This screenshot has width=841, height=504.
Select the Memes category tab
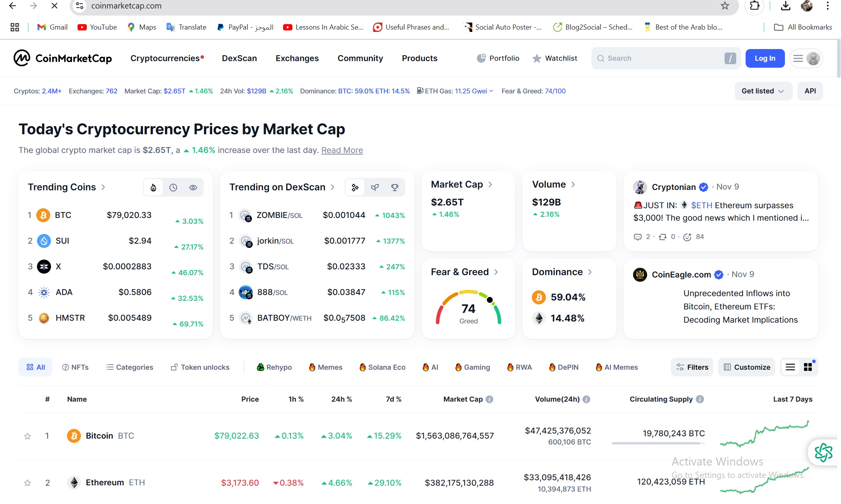325,367
